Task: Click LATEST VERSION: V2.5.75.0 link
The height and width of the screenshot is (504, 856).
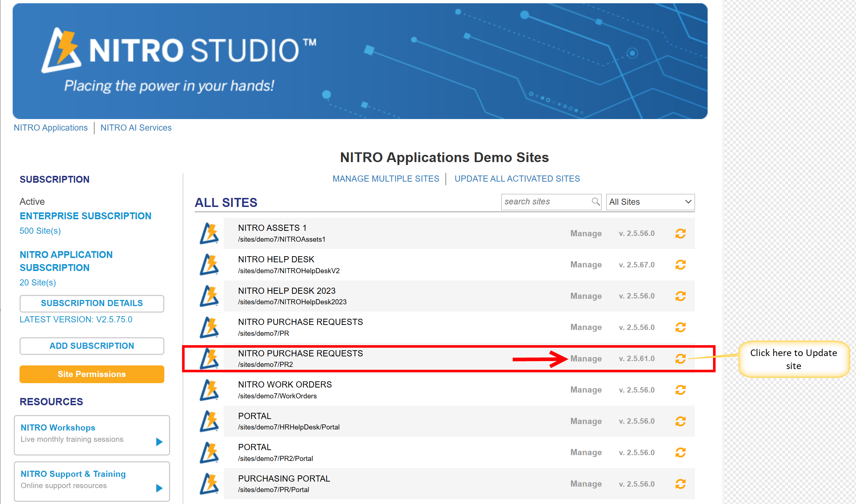Action: [76, 319]
